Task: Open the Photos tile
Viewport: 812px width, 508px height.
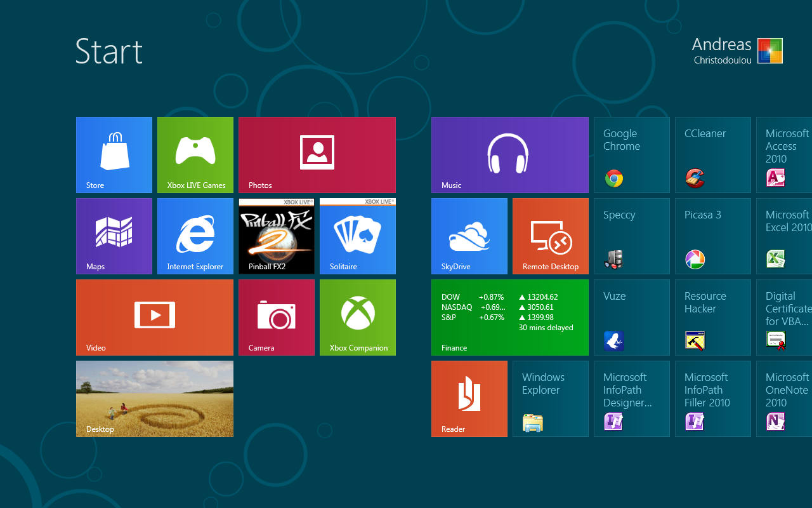Action: (x=317, y=155)
